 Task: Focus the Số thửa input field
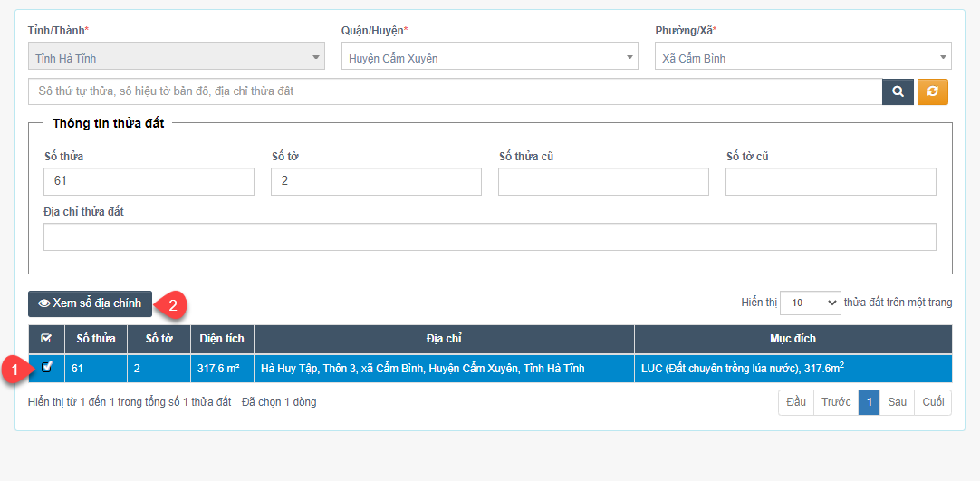coord(149,181)
